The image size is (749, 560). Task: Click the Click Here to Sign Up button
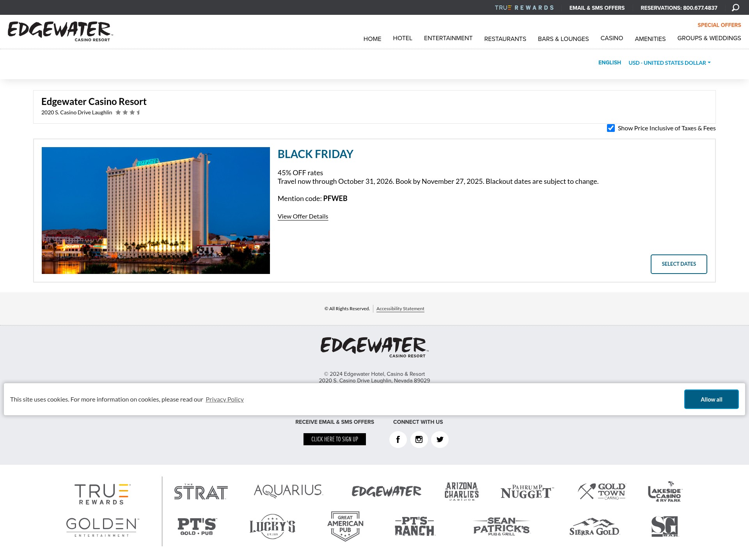coord(335,439)
